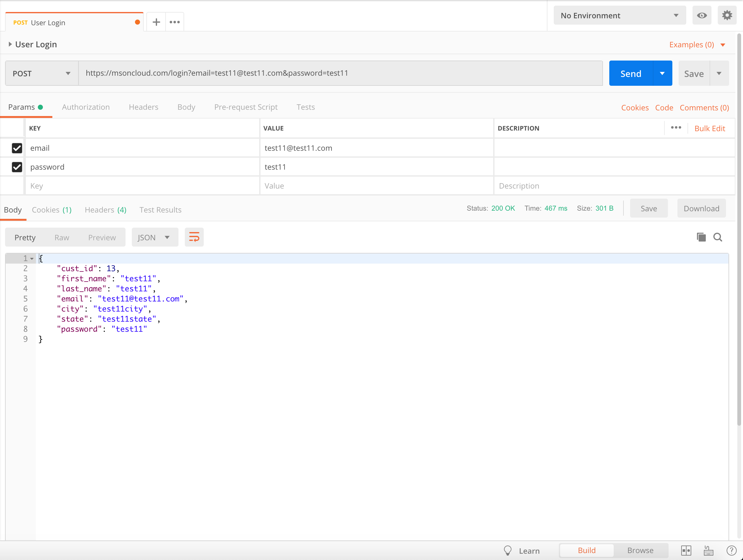Search the response body with magnifier icon
Screen dimensions: 743x560
tap(718, 237)
